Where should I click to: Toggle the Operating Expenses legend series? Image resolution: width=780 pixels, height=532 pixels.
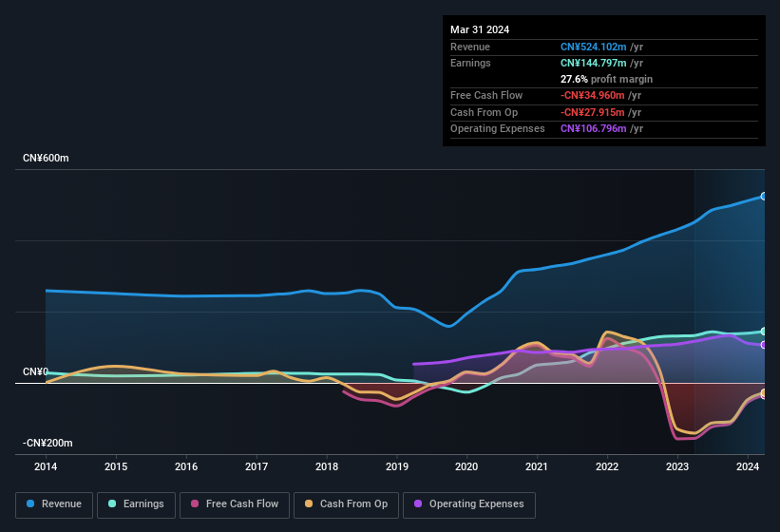[468, 504]
